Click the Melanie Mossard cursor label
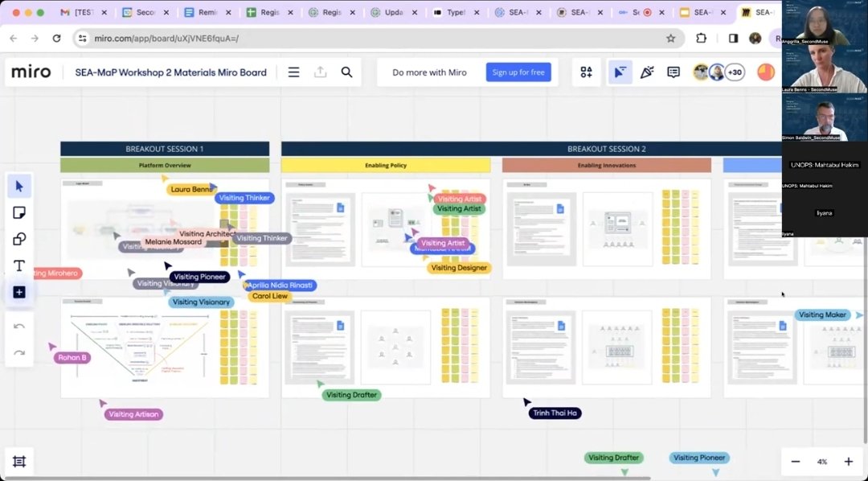The image size is (868, 481). pyautogui.click(x=174, y=241)
